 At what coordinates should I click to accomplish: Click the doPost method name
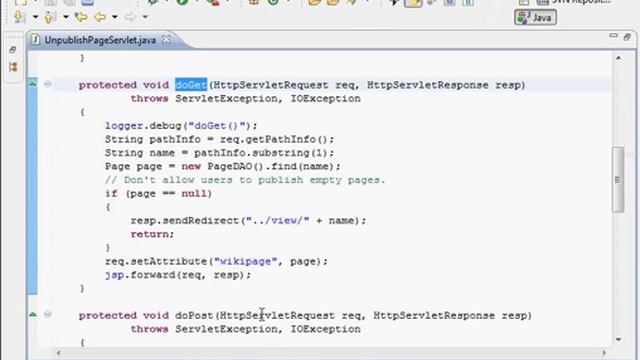click(x=194, y=316)
